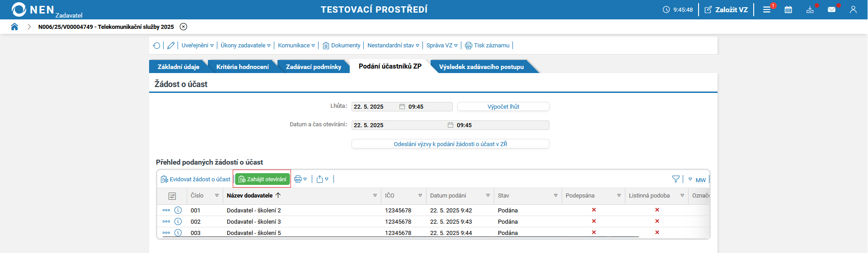Image resolution: width=868 pixels, height=253 pixels.
Task: Open the hamburger menu with notification
Action: pyautogui.click(x=767, y=9)
